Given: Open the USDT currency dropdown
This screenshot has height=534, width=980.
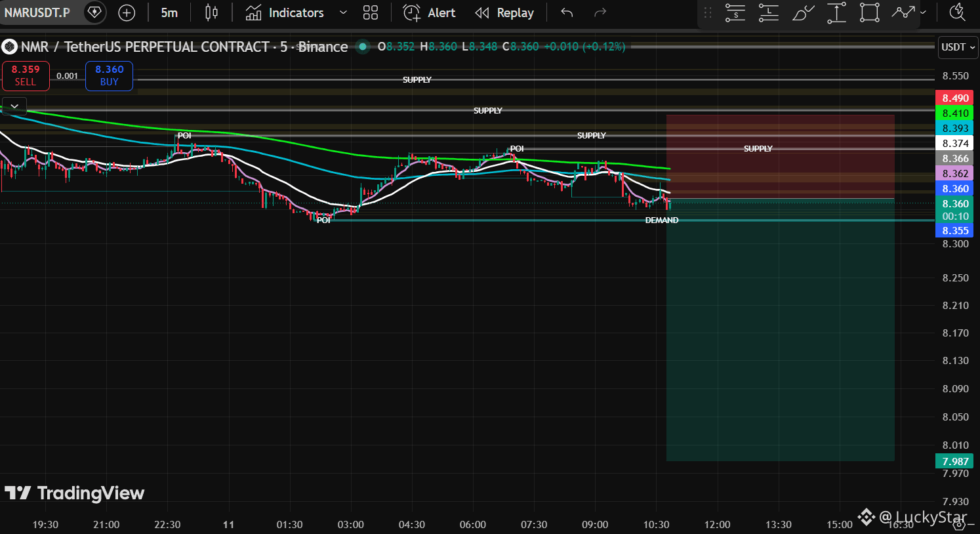Looking at the screenshot, I should (958, 47).
